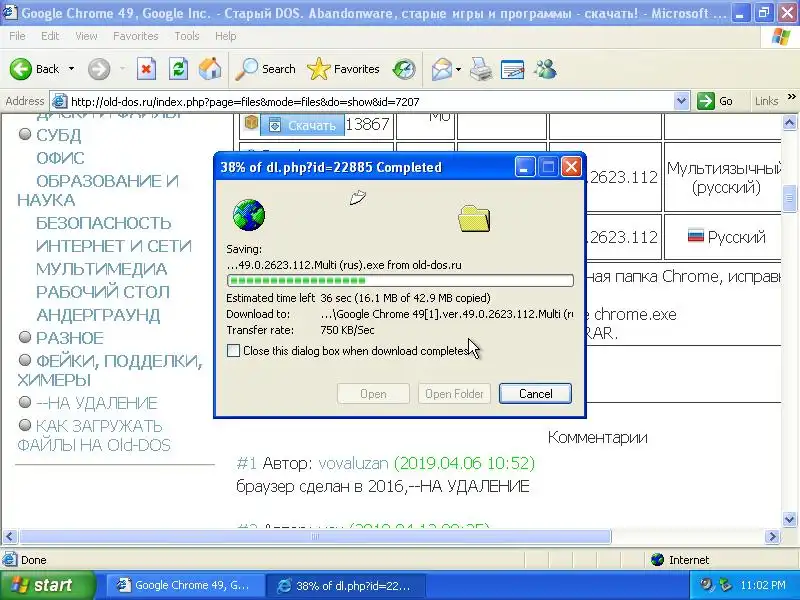Open ИНТЕРНЕТ И СЕТИ sidebar link
Image resolution: width=800 pixels, height=600 pixels.
click(114, 246)
